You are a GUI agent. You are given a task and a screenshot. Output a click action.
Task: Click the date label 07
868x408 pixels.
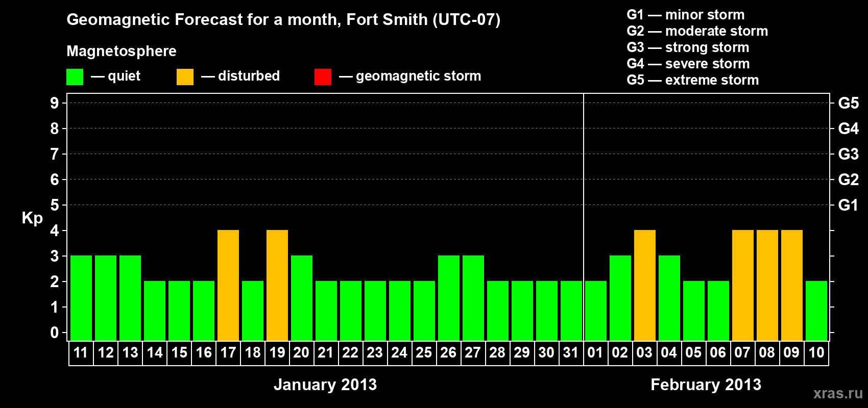(742, 352)
